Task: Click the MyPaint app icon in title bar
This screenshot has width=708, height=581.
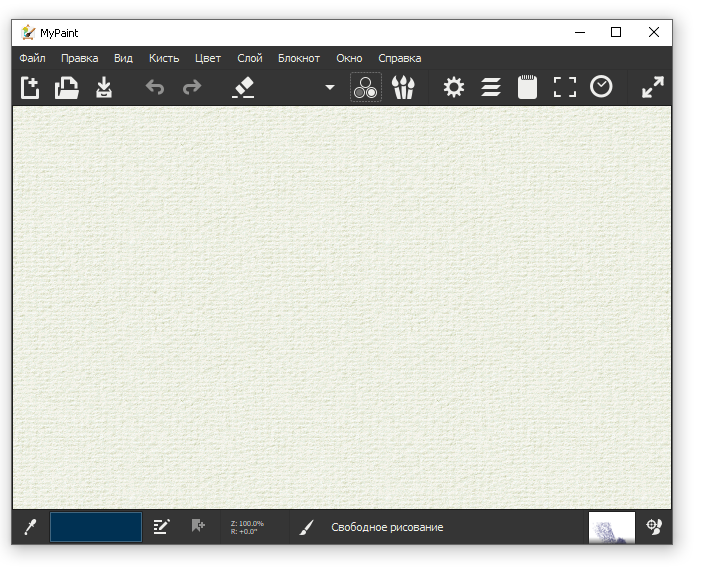Action: [x=28, y=33]
